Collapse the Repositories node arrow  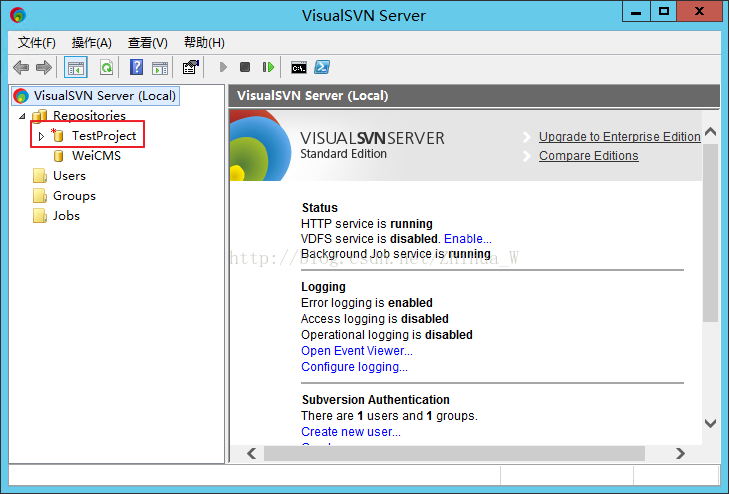coord(22,116)
